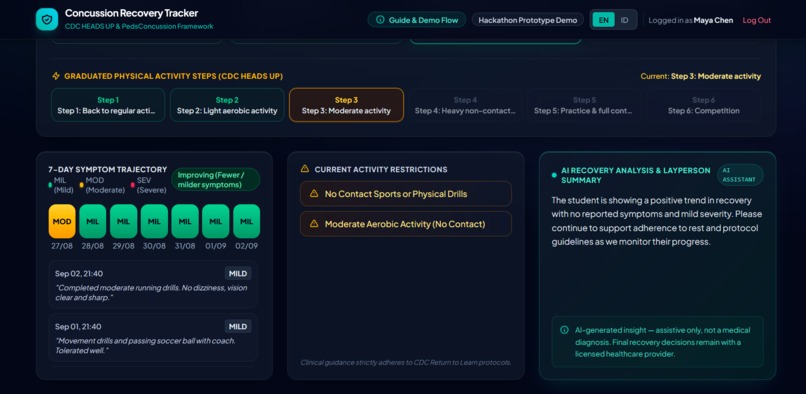Click the MOD severity tile for 27/08
806x394 pixels.
[x=62, y=221]
